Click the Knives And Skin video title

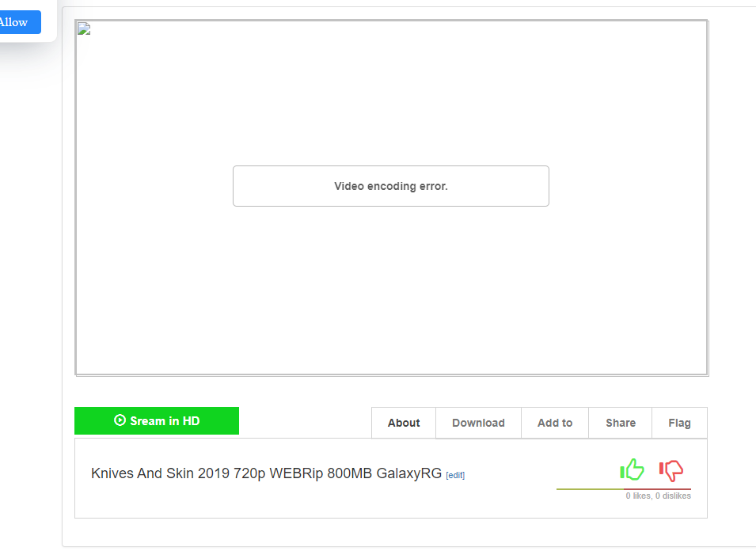(x=266, y=473)
